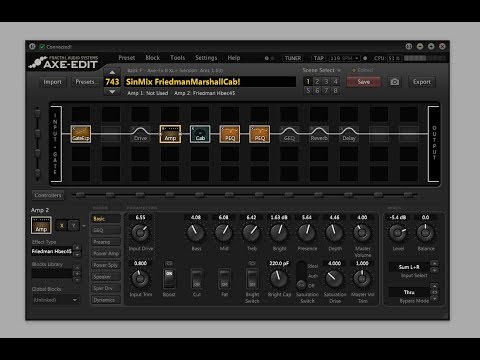The height and width of the screenshot is (360, 480).
Task: Click the Depth knob
Action: point(334,233)
